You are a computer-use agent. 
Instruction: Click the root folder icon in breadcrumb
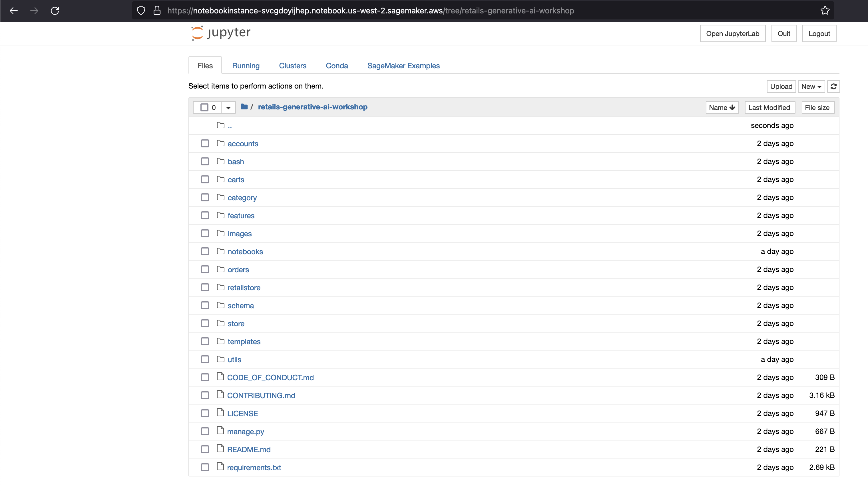[244, 107]
